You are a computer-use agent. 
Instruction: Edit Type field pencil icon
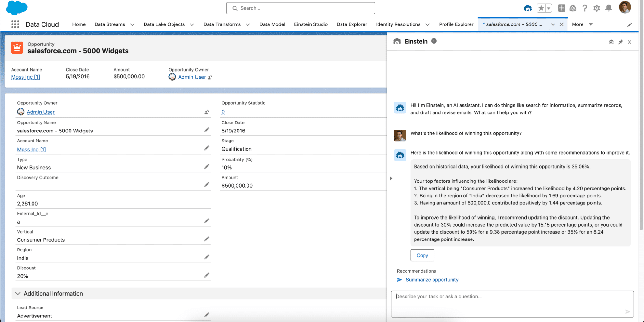(207, 167)
